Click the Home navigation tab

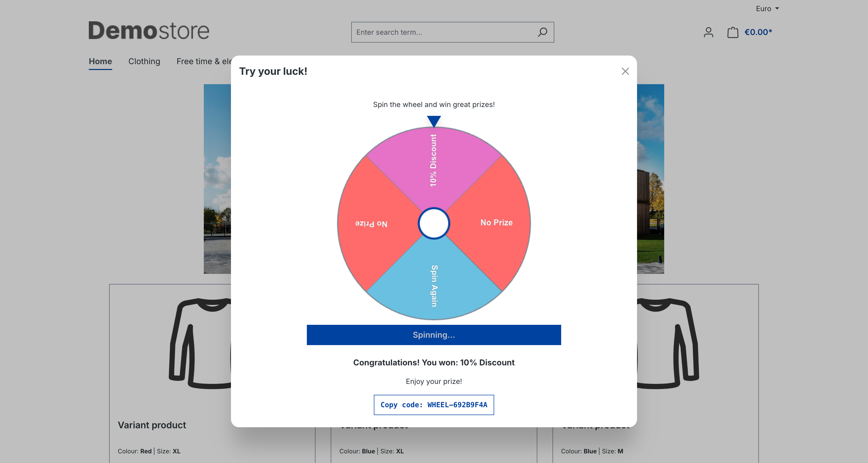click(100, 61)
